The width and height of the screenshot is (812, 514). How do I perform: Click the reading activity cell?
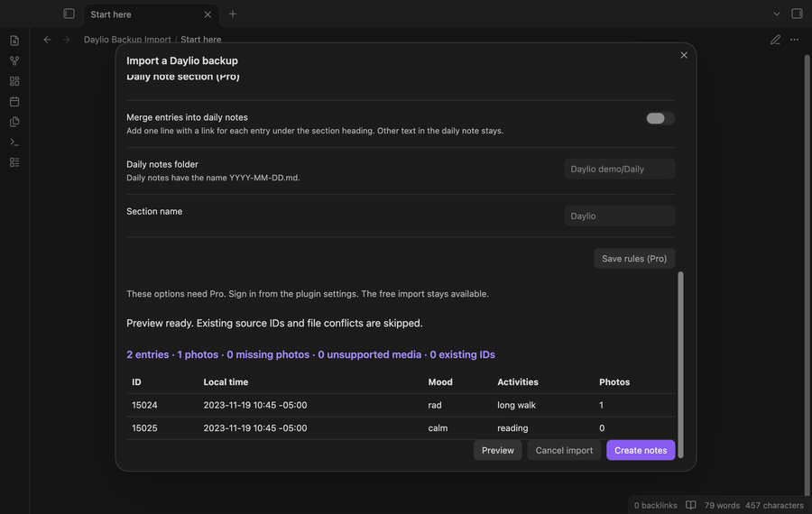pyautogui.click(x=512, y=428)
